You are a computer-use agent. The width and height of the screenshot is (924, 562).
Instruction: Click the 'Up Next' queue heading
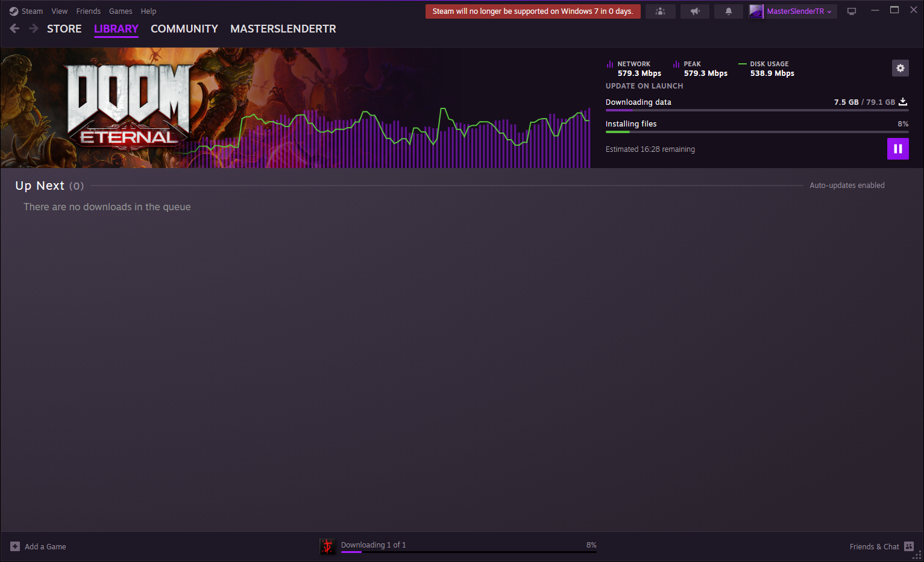pyautogui.click(x=40, y=186)
